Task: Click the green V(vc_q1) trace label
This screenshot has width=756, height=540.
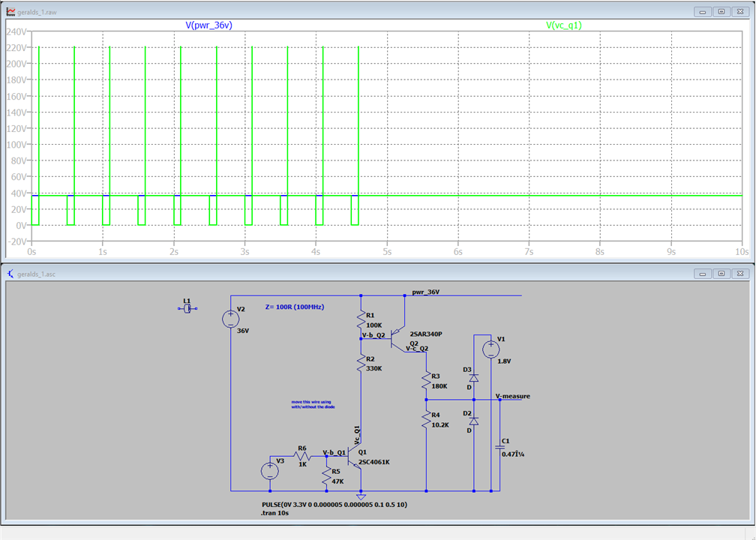Action: click(x=563, y=25)
